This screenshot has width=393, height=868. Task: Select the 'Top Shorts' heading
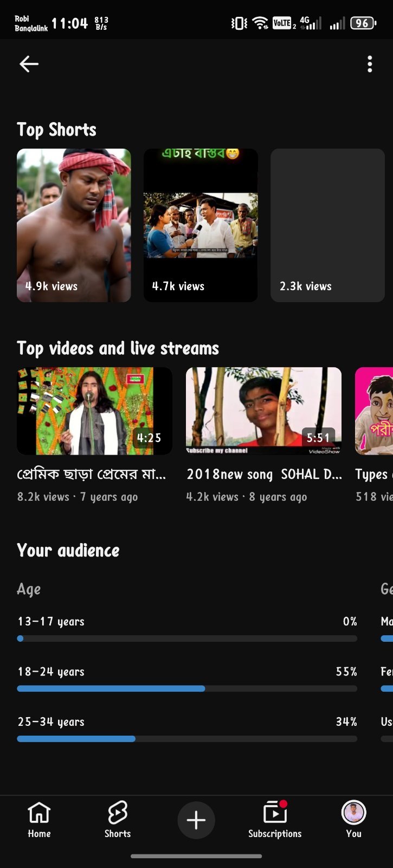click(56, 130)
